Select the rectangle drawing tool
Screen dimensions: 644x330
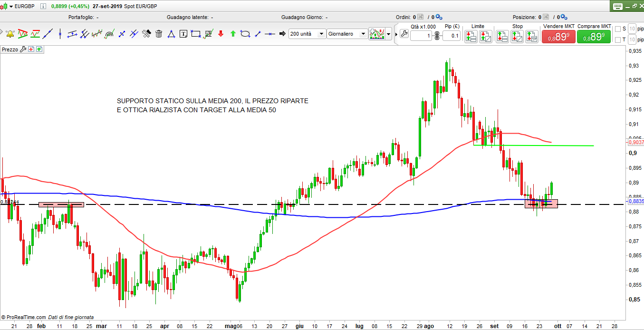(195, 34)
